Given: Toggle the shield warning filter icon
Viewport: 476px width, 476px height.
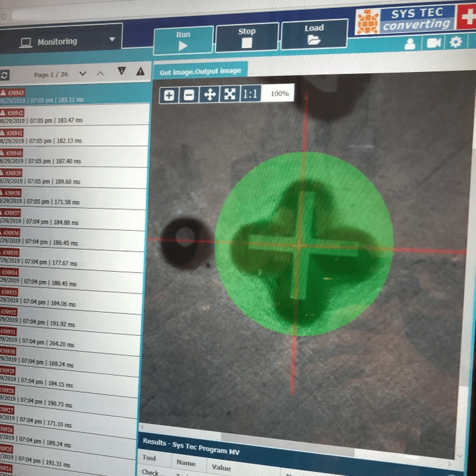Looking at the screenshot, I should click(x=122, y=71).
